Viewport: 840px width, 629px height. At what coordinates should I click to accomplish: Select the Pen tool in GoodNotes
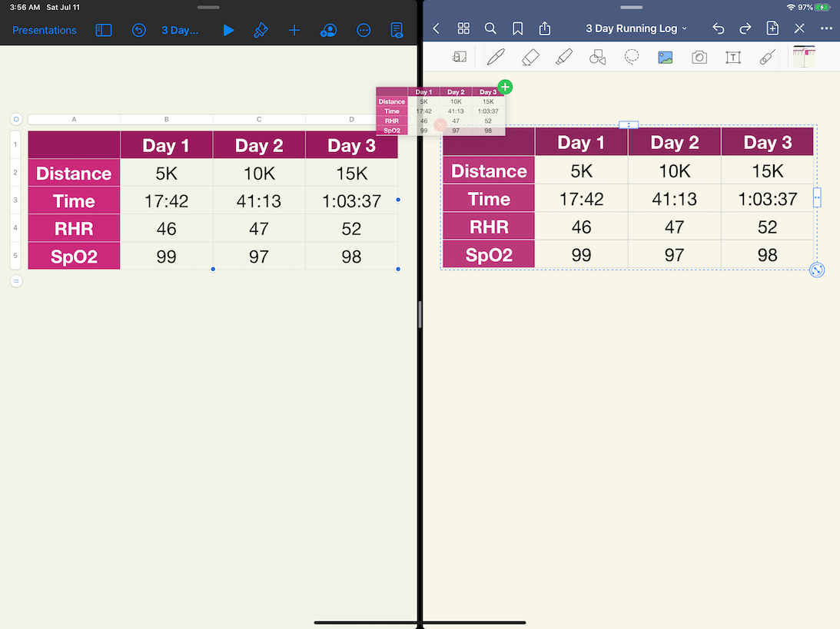(495, 57)
